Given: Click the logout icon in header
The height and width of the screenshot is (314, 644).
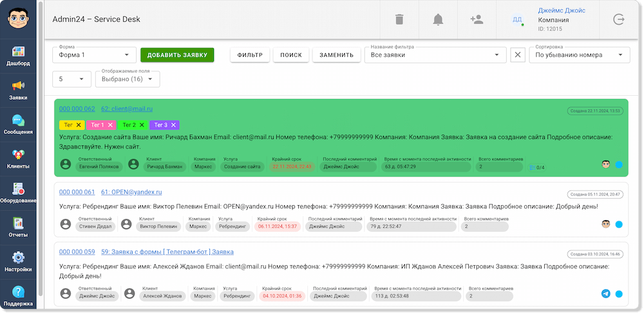Looking at the screenshot, I should coord(619,19).
